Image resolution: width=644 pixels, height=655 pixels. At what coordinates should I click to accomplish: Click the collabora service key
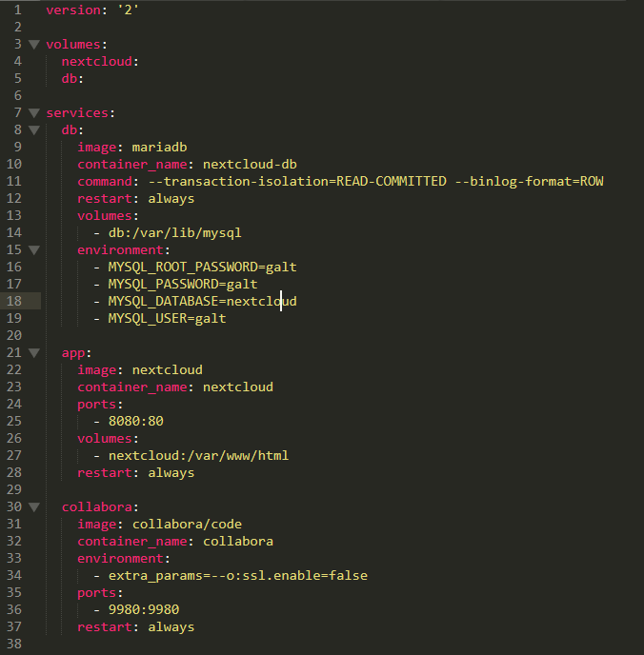[x=97, y=507]
